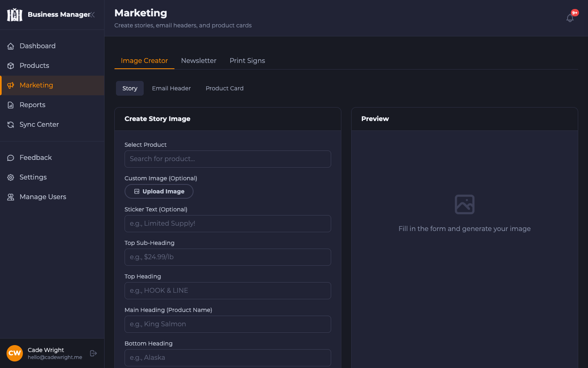Go to Products in the sidebar

click(52, 66)
